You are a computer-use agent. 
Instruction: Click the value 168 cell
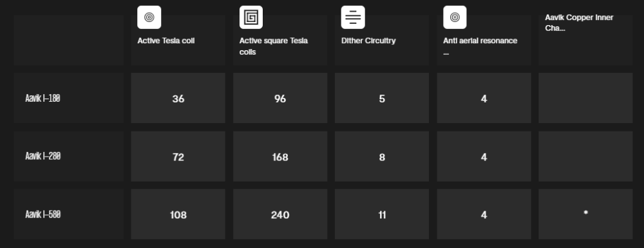(x=280, y=157)
